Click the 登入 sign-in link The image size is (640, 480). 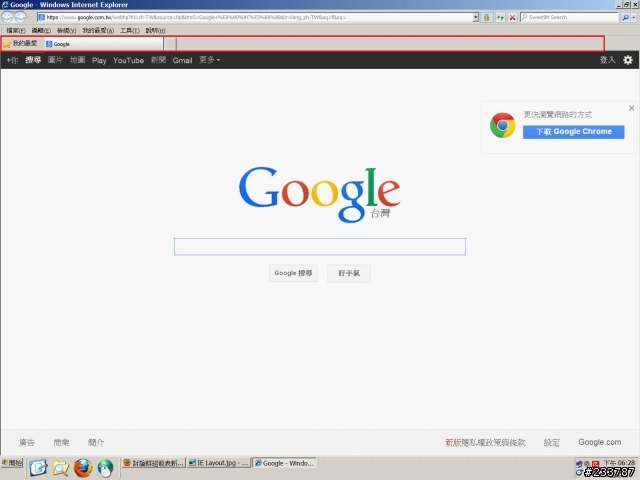[607, 60]
